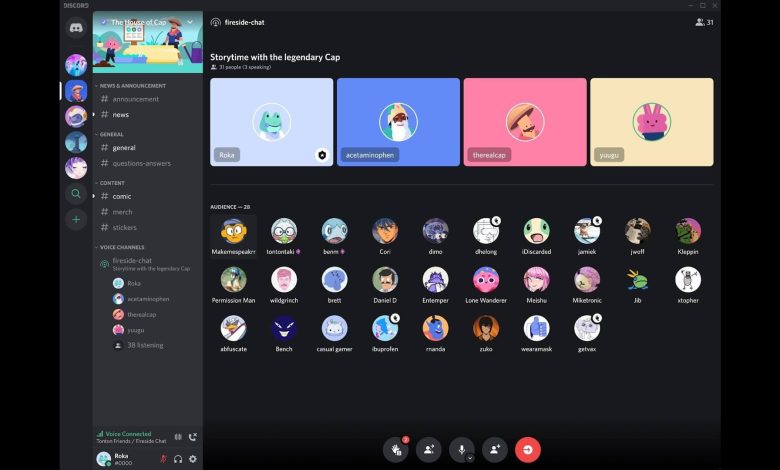Click jamiek audience avatar

[587, 231]
